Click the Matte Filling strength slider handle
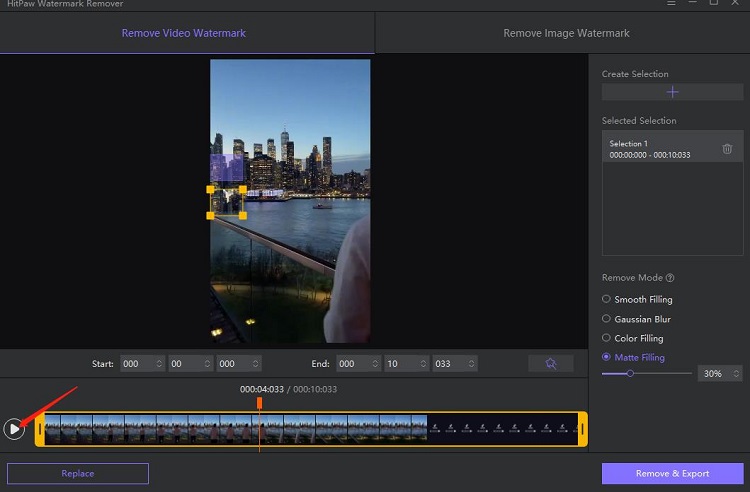 [x=630, y=373]
